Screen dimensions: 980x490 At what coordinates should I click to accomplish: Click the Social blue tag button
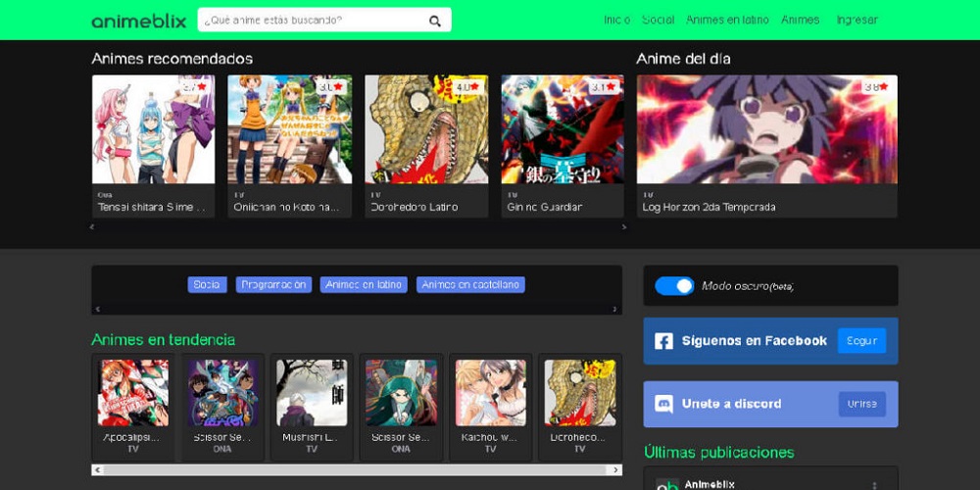207,284
